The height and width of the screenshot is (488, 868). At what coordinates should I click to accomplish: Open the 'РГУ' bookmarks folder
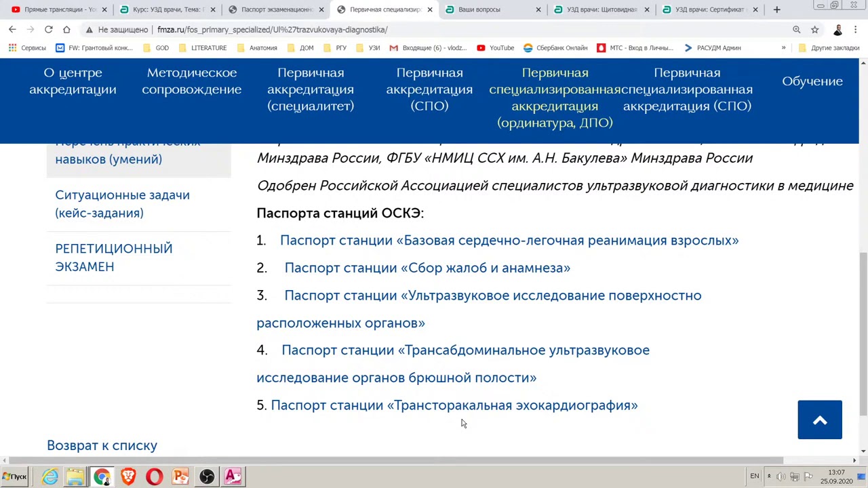click(334, 47)
